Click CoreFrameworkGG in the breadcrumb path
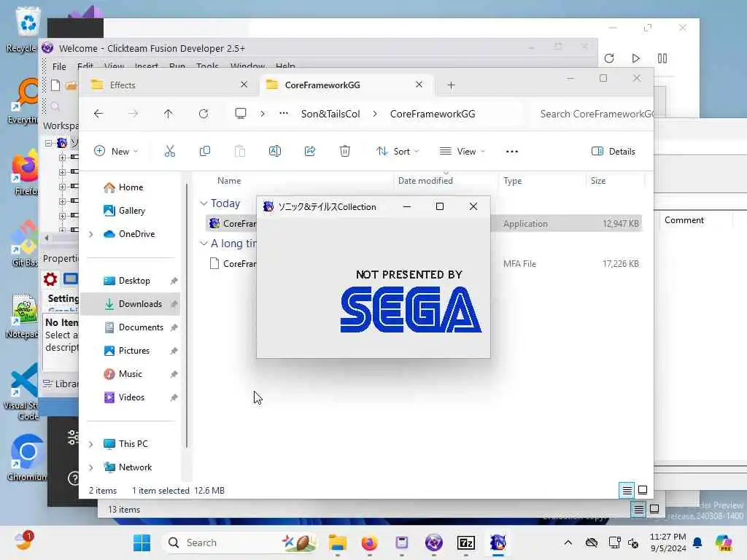Screen dimensions: 747x560 [x=433, y=114]
